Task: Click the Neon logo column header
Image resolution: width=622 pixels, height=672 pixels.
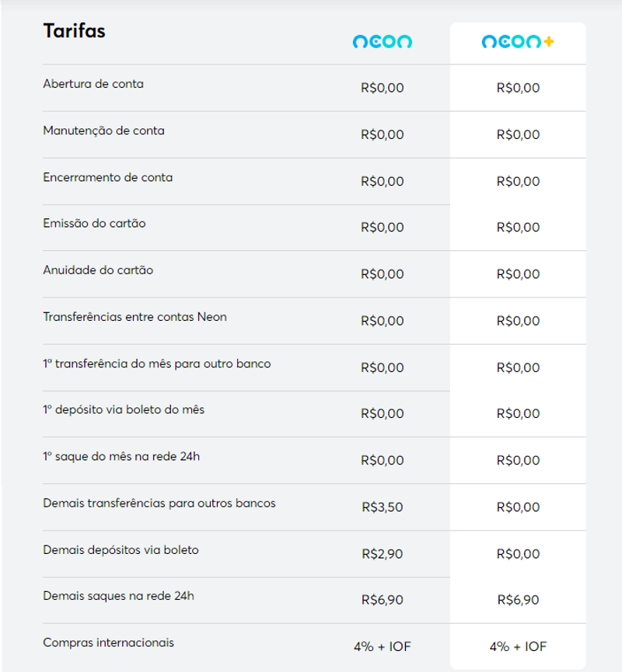Action: pos(382,42)
